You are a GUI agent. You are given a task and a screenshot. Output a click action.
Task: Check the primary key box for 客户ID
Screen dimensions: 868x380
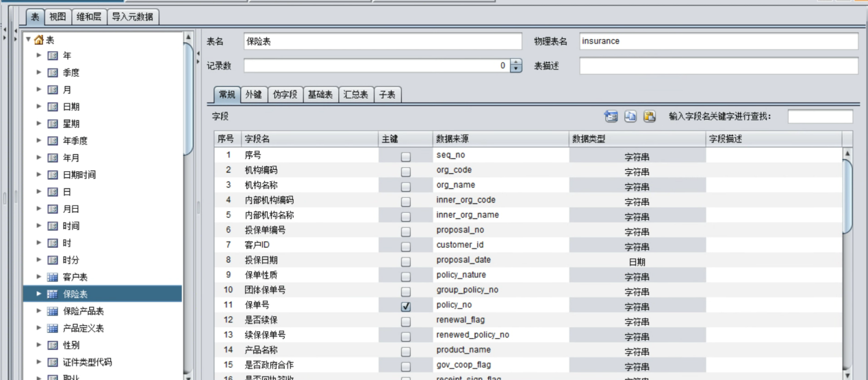406,246
